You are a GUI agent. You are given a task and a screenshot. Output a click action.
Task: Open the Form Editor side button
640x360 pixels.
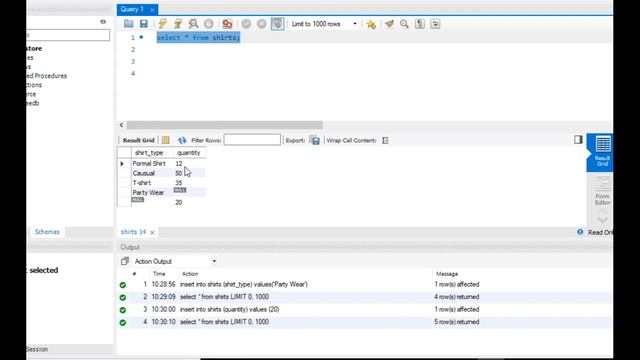(602, 191)
